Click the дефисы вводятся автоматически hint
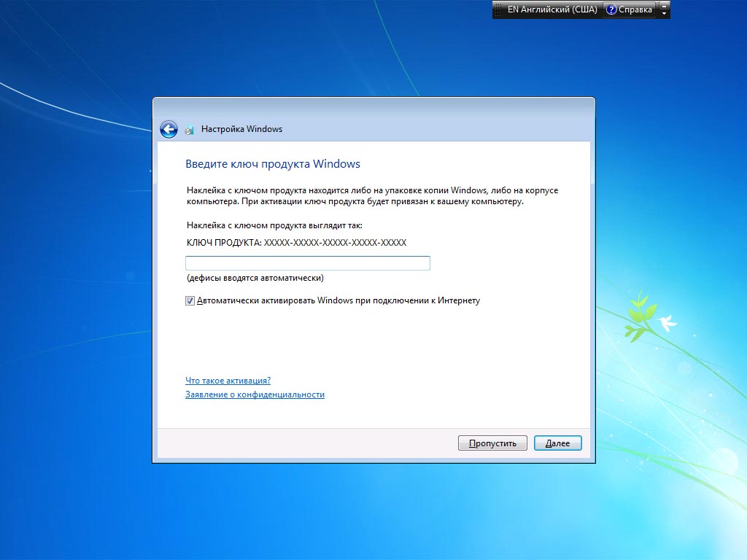Image resolution: width=747 pixels, height=560 pixels. click(x=255, y=278)
